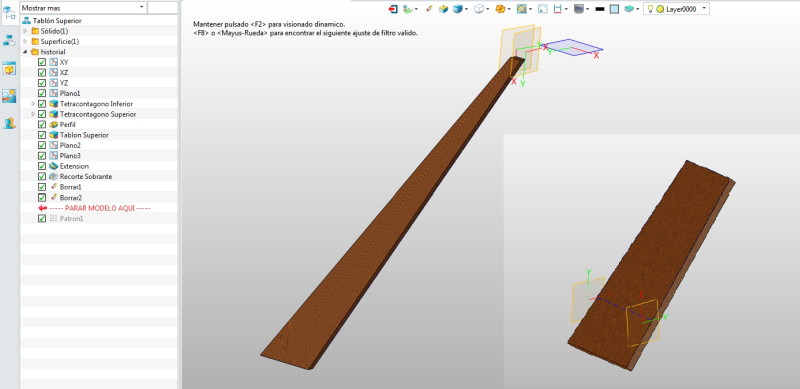Toggle the Patron1 feature checkbox
The image size is (800, 389).
(x=42, y=218)
